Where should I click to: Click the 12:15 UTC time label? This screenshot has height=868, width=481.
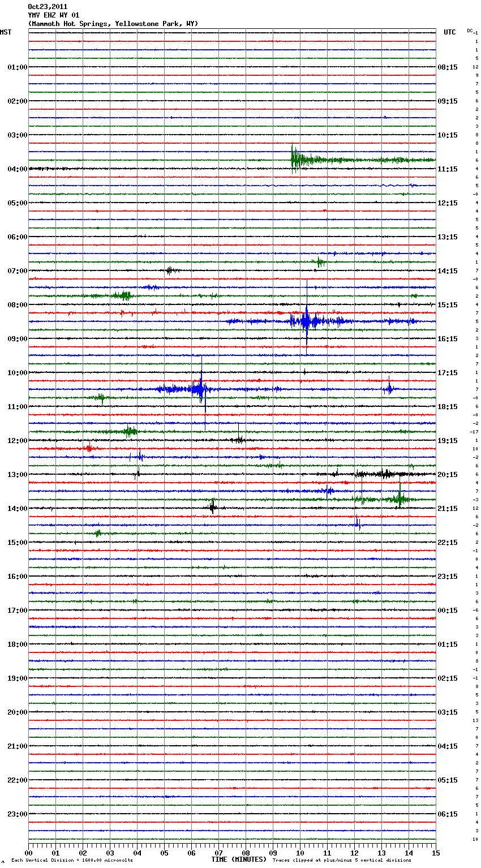448,203
